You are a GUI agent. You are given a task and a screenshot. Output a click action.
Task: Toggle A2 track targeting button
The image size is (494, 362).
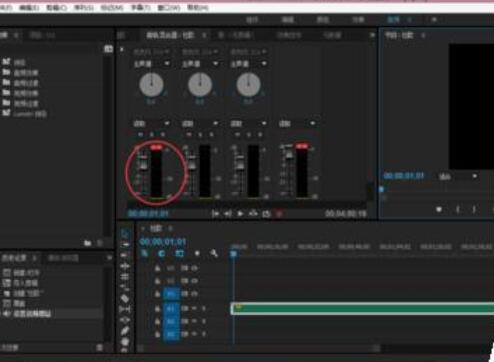tap(171, 321)
